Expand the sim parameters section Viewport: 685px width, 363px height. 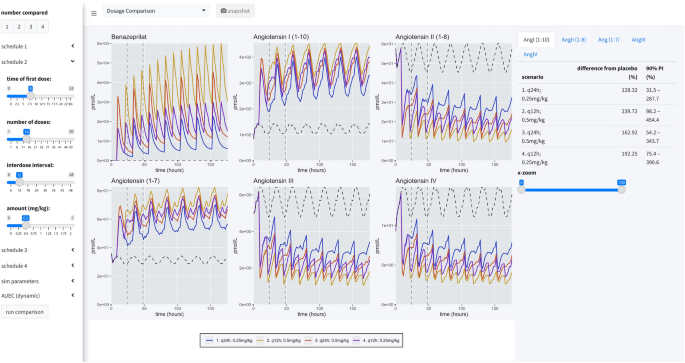pyautogui.click(x=38, y=281)
